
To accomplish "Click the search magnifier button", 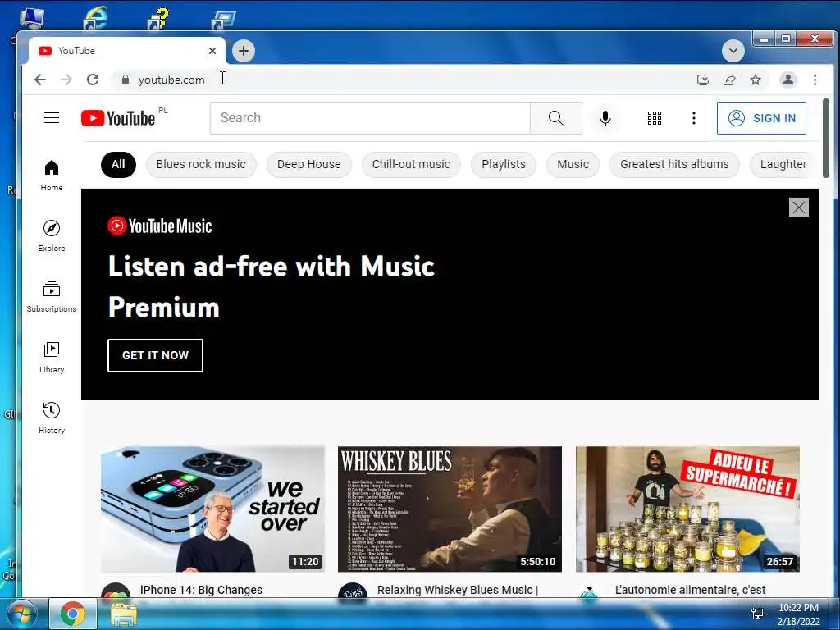I will point(555,118).
